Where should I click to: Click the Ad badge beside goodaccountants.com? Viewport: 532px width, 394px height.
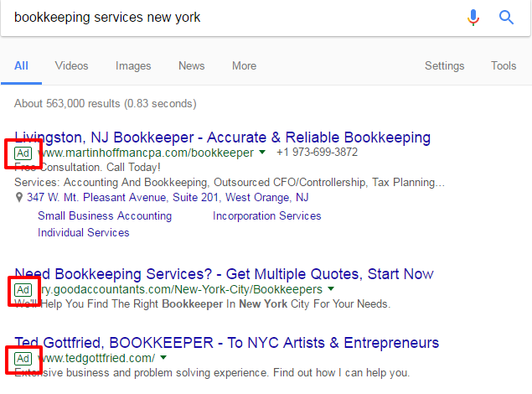pos(23,290)
